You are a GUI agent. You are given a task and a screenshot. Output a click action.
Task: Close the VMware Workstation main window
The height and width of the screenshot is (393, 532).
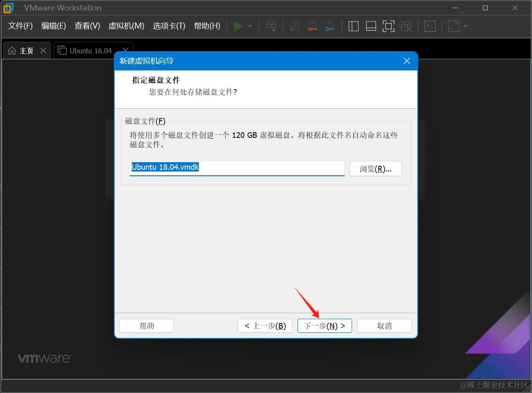coord(515,8)
